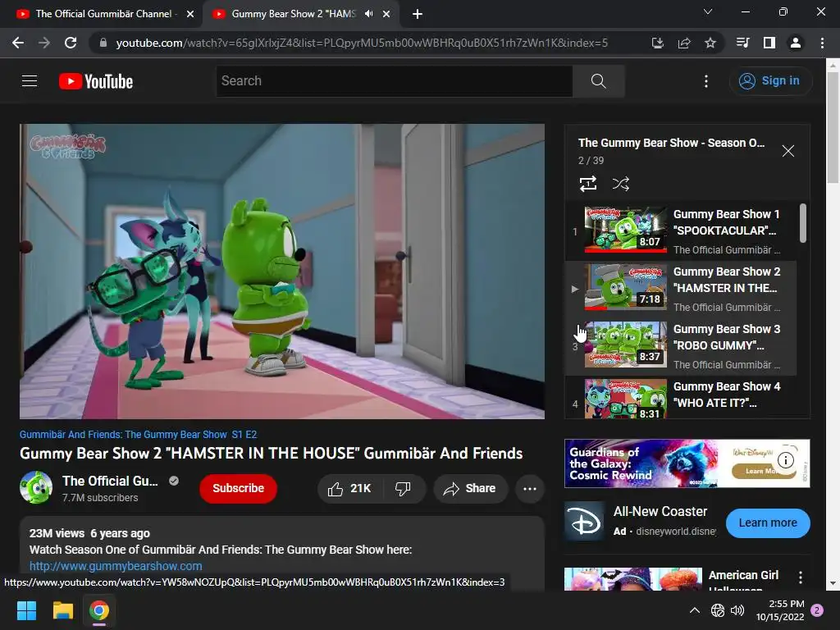Show hidden system tray icons
This screenshot has height=630, width=840.
tap(694, 610)
